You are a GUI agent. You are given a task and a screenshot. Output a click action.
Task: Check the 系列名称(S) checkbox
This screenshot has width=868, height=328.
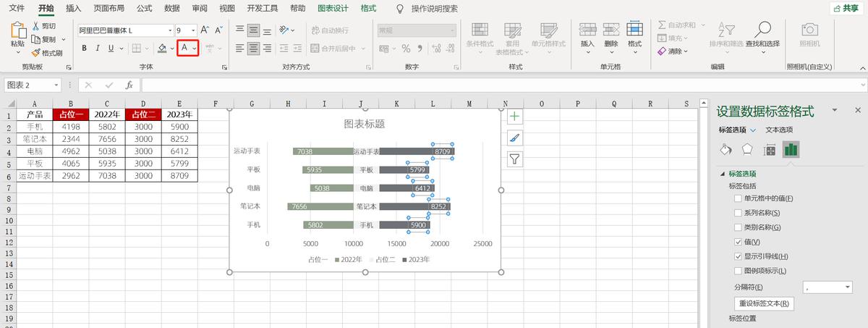(737, 213)
